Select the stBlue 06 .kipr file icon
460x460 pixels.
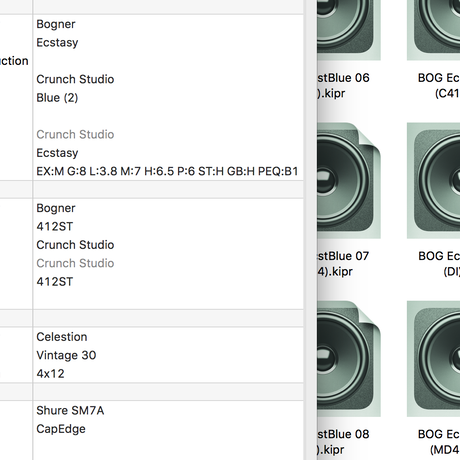[348, 30]
